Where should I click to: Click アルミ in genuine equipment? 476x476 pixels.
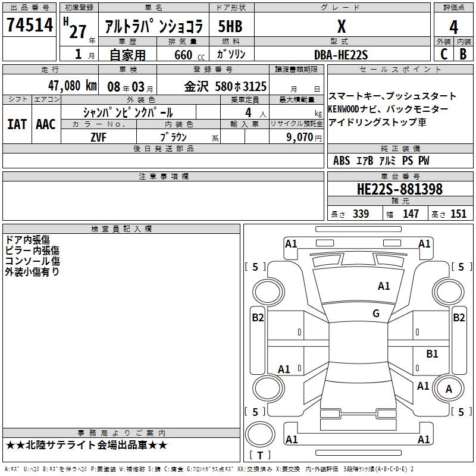coord(388,161)
